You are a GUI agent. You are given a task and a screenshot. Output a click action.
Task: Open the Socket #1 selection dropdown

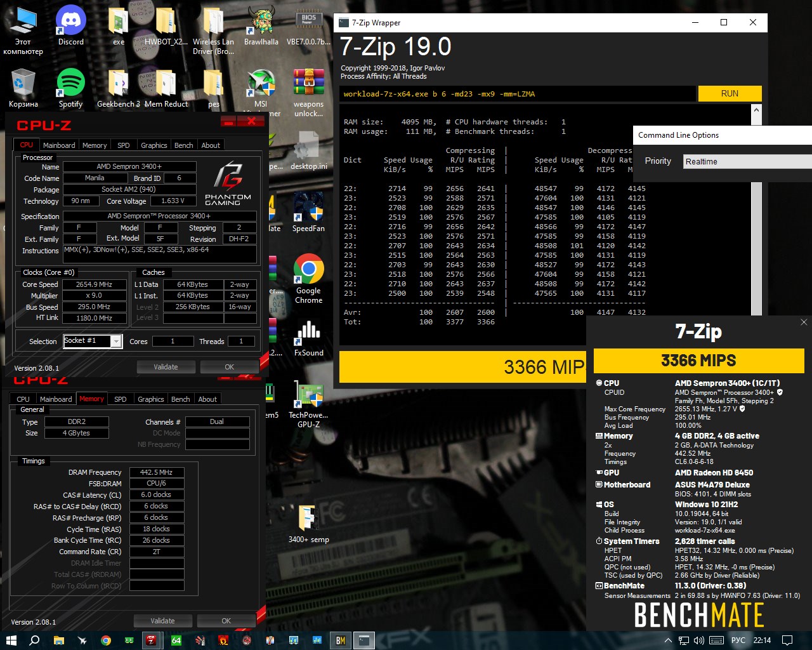pos(116,342)
